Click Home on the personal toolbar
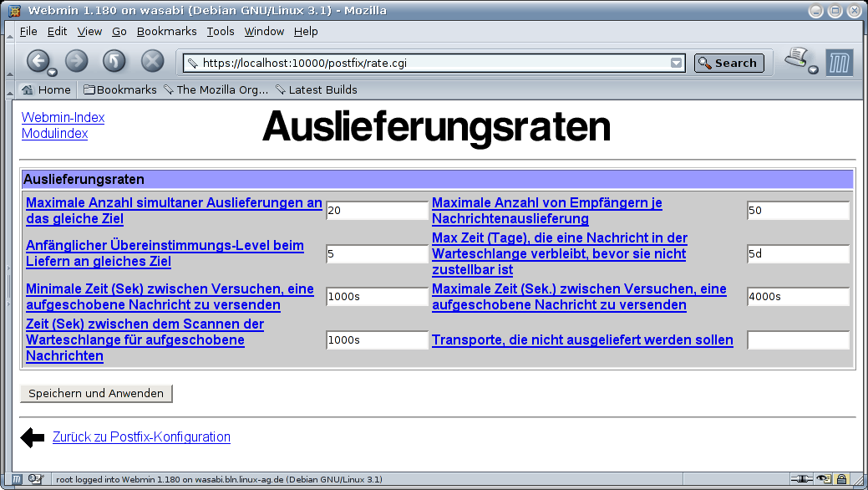 (47, 89)
